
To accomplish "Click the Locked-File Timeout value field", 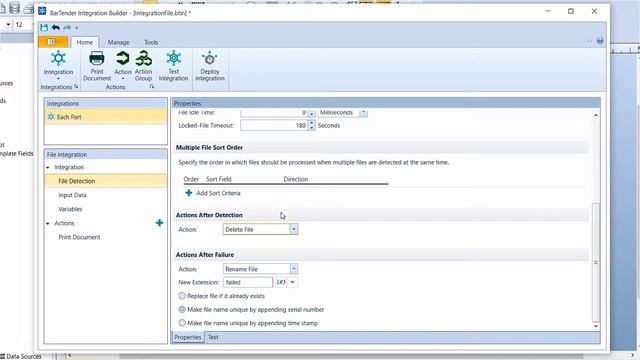I will [274, 125].
